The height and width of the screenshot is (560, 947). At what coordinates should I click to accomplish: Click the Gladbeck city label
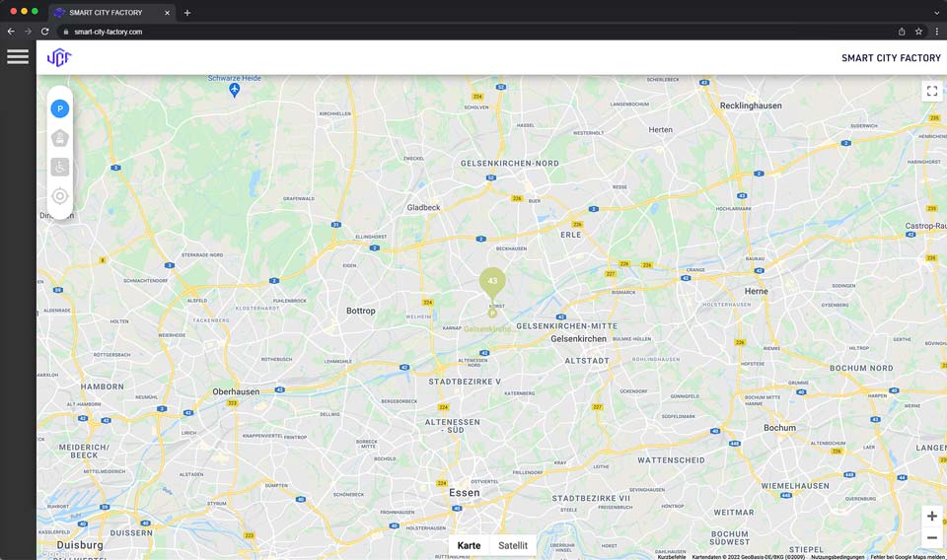tap(423, 208)
